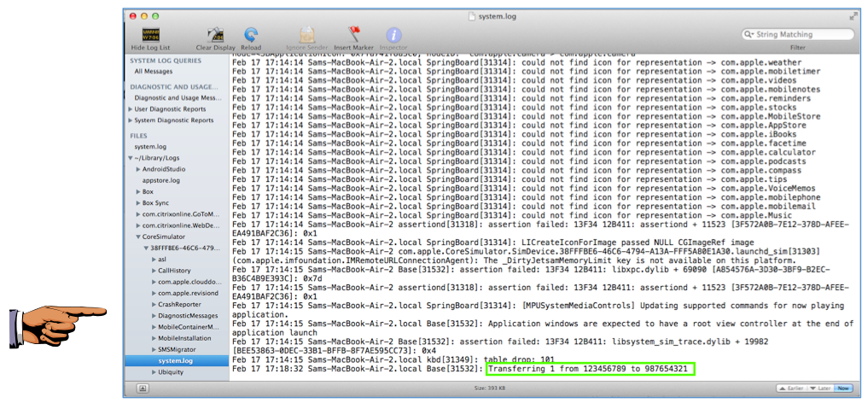Screen dimensions: 868x409
Task: Jump to Earlier log entries
Action: (789, 389)
